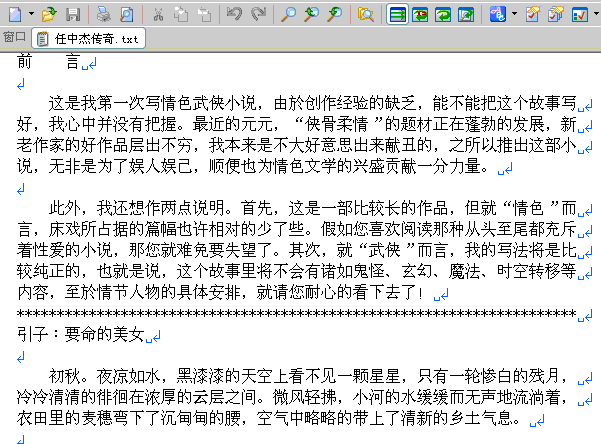Open the dropdown arrow beside the New icon
Image resolution: width=601 pixels, height=444 pixels.
(x=31, y=14)
